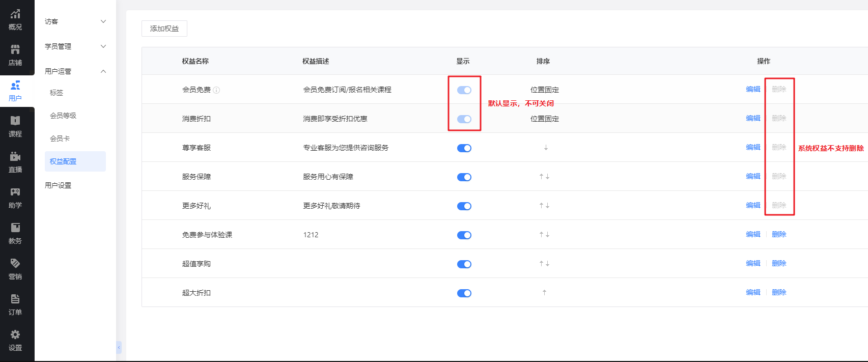Viewport: 868px width, 362px height.
Task: Open the 营销 marketing tag icon
Action: (x=15, y=264)
